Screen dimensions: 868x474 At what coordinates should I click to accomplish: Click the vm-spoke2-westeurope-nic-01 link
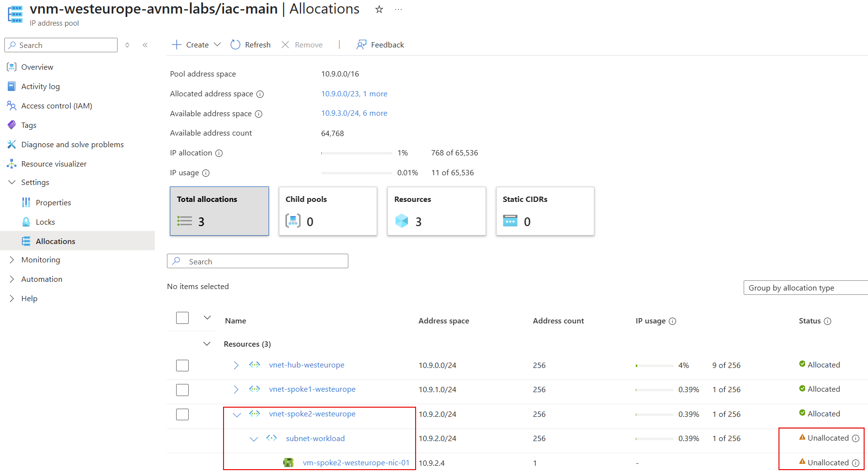(x=356, y=462)
